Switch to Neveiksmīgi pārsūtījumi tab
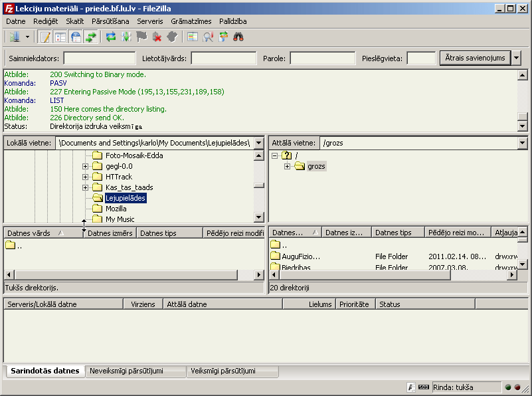The image size is (532, 396). [135, 371]
